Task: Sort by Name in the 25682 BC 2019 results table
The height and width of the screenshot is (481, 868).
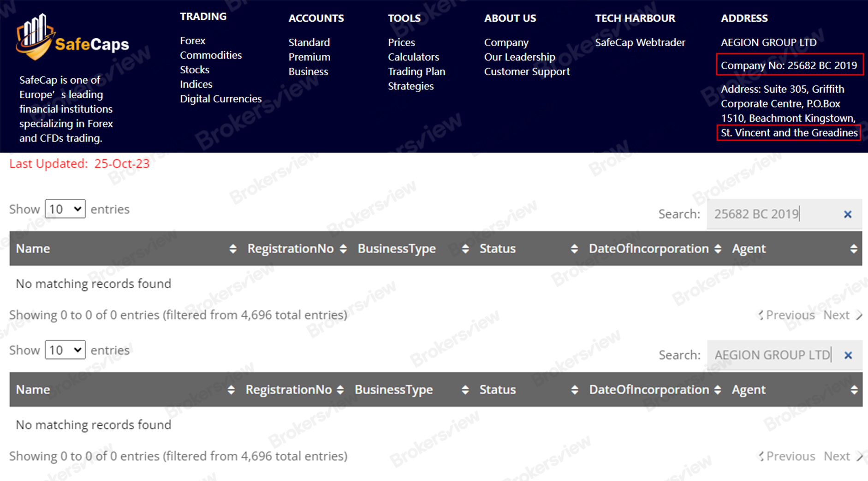Action: pos(232,249)
